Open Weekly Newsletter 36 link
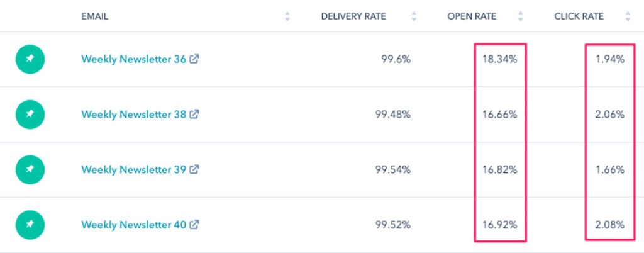This screenshot has width=644, height=253. click(133, 59)
